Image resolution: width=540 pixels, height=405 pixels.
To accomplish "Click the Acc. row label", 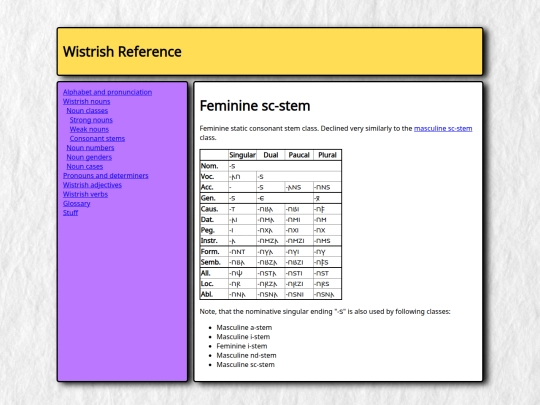I will [x=214, y=187].
